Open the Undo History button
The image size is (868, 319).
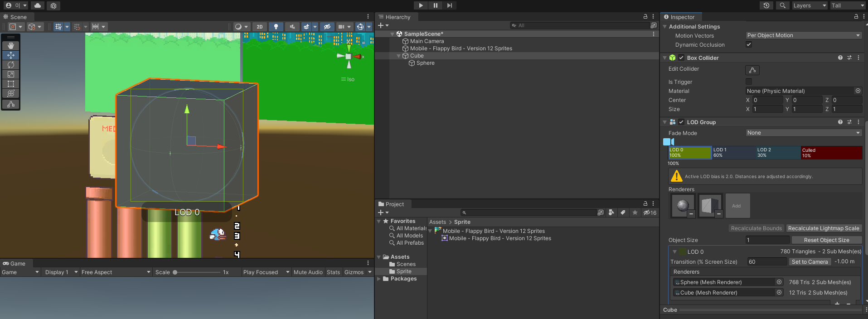[x=766, y=5]
